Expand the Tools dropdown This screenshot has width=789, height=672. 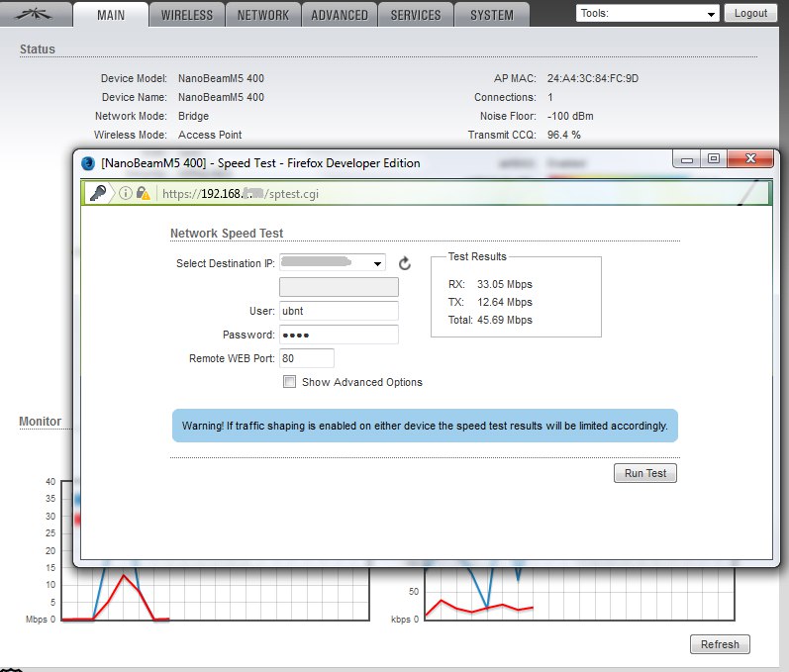[647, 14]
